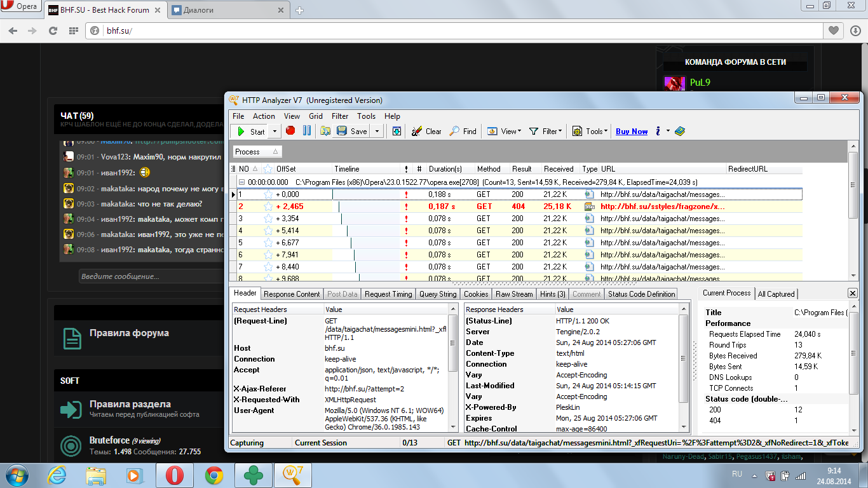This screenshot has width=868, height=488.
Task: Open the Save button dropdown arrow
Action: [x=376, y=132]
